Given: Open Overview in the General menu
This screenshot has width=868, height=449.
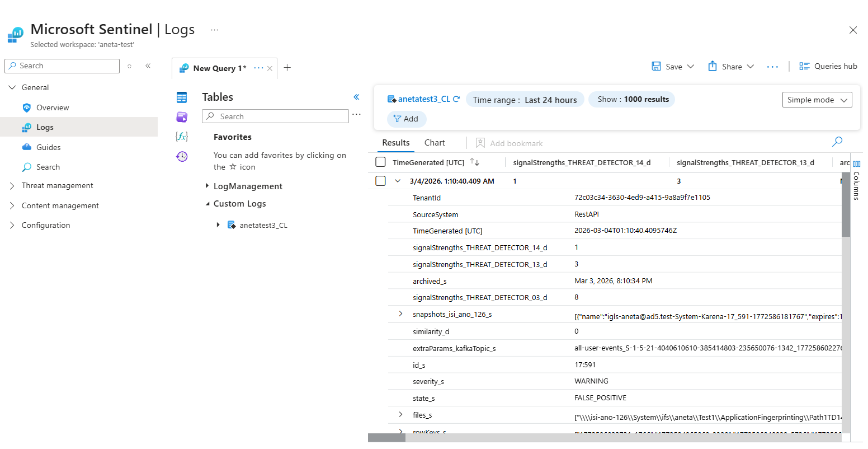Looking at the screenshot, I should [53, 107].
